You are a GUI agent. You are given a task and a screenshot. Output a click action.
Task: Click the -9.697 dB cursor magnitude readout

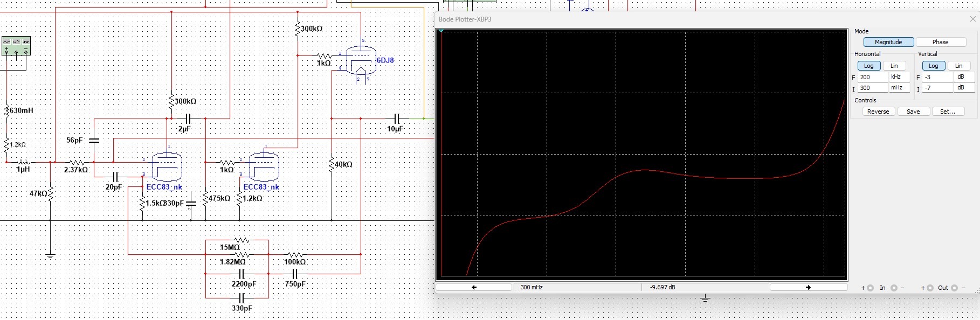(705, 287)
